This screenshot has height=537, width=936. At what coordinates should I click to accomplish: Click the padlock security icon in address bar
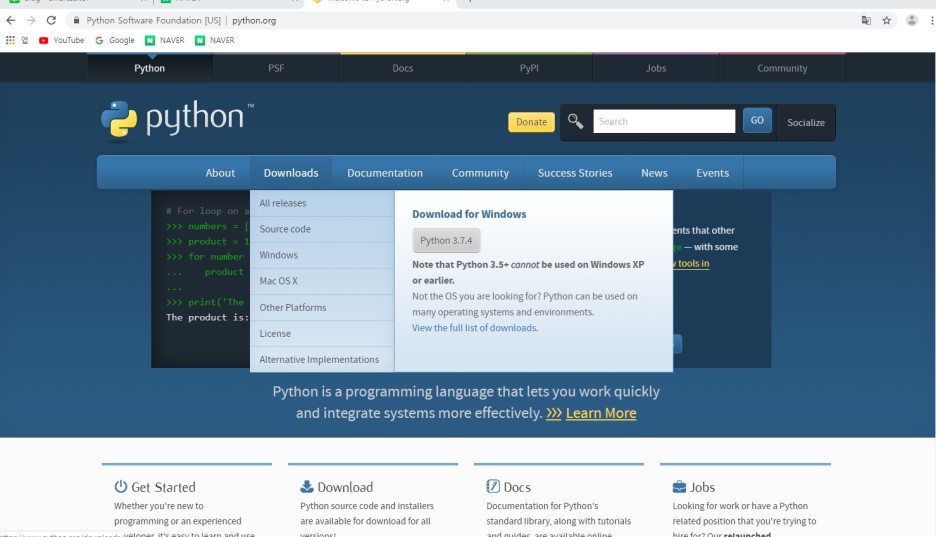pos(76,20)
